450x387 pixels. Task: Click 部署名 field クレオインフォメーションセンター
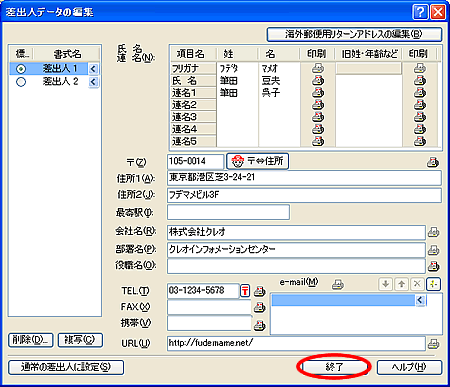click(x=296, y=250)
